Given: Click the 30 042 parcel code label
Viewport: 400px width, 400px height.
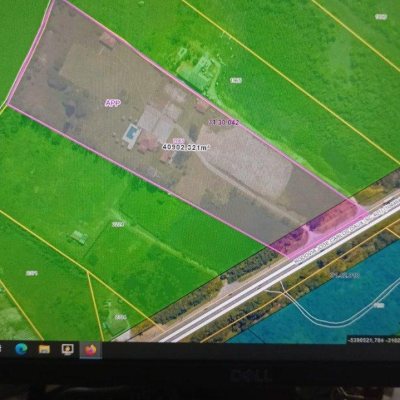Looking at the screenshot, I should pyautogui.click(x=224, y=122).
